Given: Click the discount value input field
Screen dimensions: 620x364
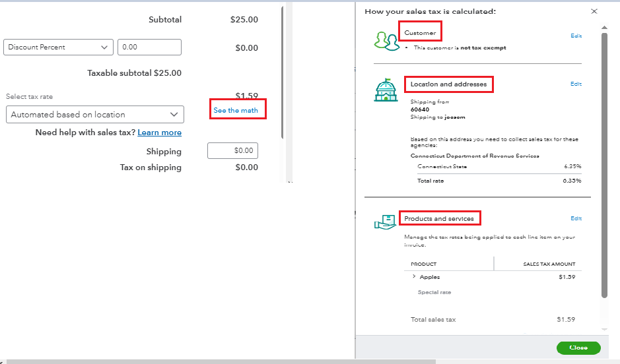Looking at the screenshot, I should pyautogui.click(x=149, y=47).
